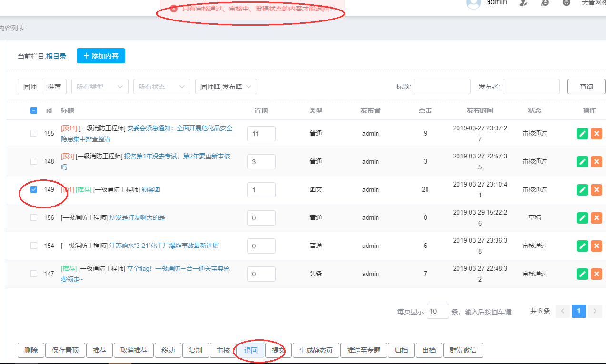This screenshot has height=364, width=606.
Task: Click the 推送至专题 button
Action: point(364,350)
